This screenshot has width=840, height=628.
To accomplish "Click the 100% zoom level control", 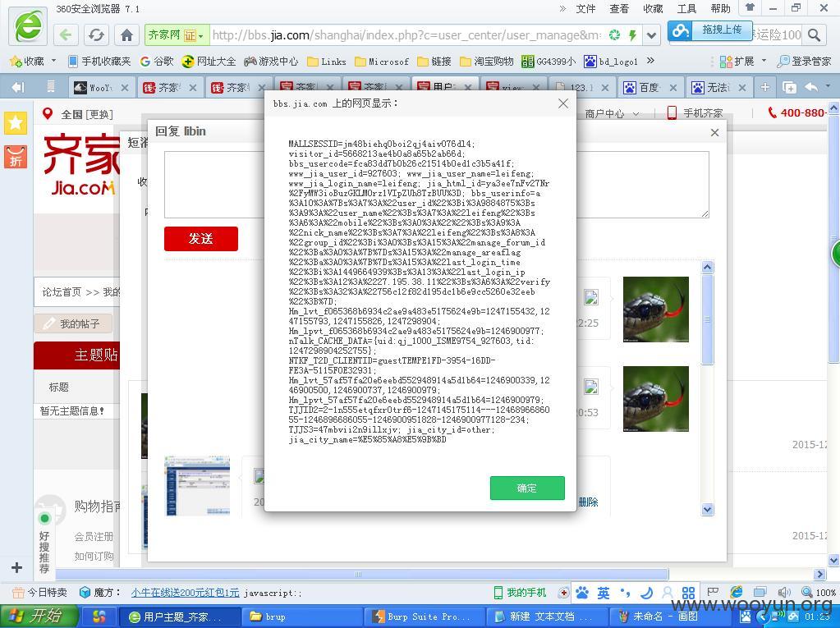I will tap(819, 593).
